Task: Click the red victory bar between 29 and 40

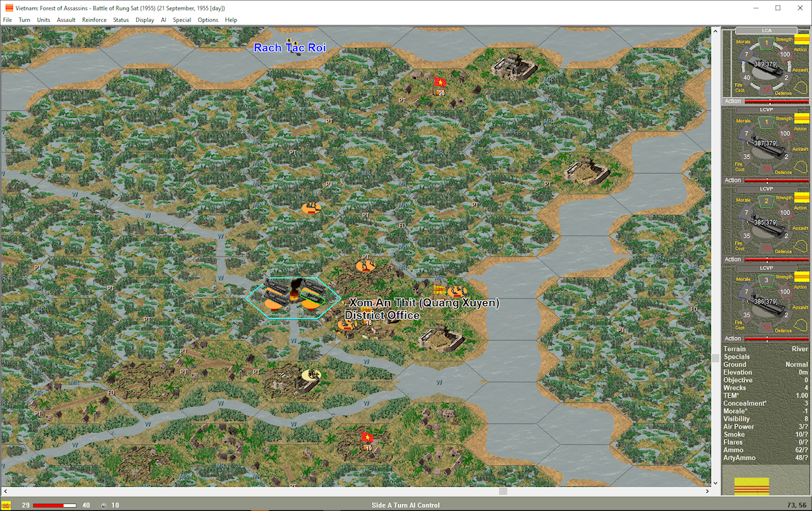Action: pyautogui.click(x=54, y=505)
